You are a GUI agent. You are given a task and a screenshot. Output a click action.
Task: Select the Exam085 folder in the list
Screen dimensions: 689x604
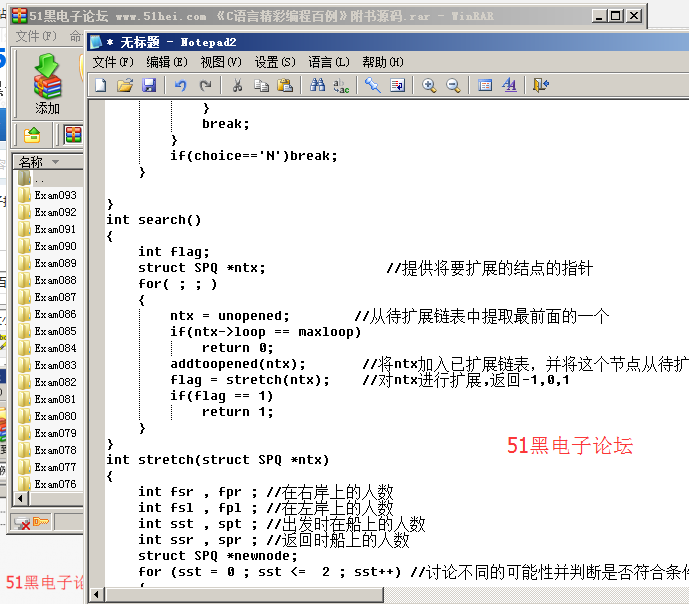click(55, 331)
